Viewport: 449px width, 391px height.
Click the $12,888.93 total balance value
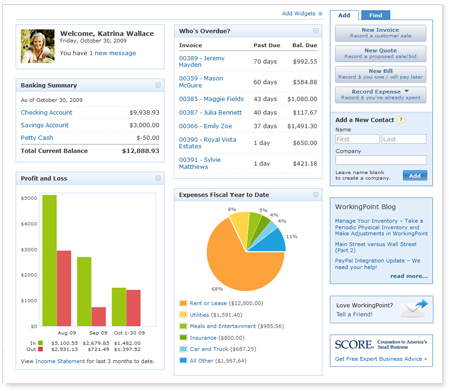click(141, 151)
